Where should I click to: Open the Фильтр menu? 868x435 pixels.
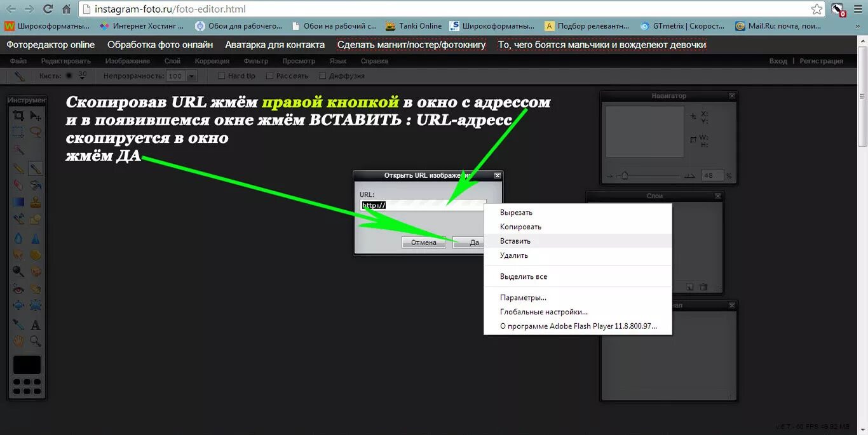click(255, 61)
